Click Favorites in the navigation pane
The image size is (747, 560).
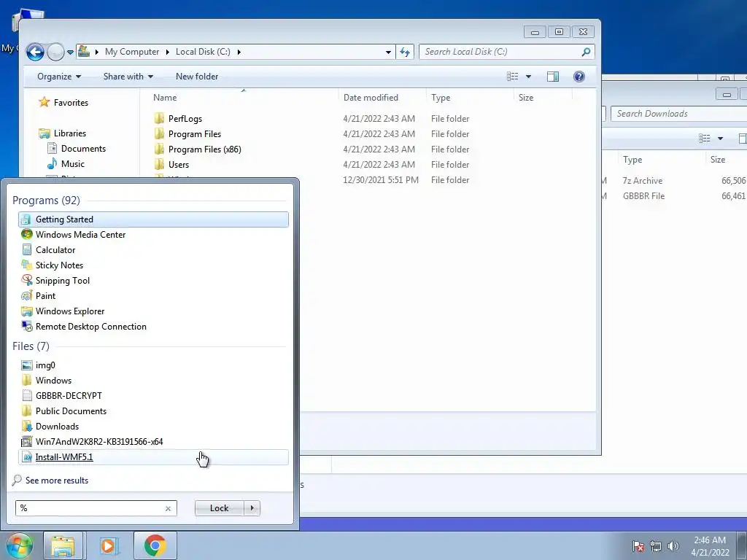(x=71, y=102)
